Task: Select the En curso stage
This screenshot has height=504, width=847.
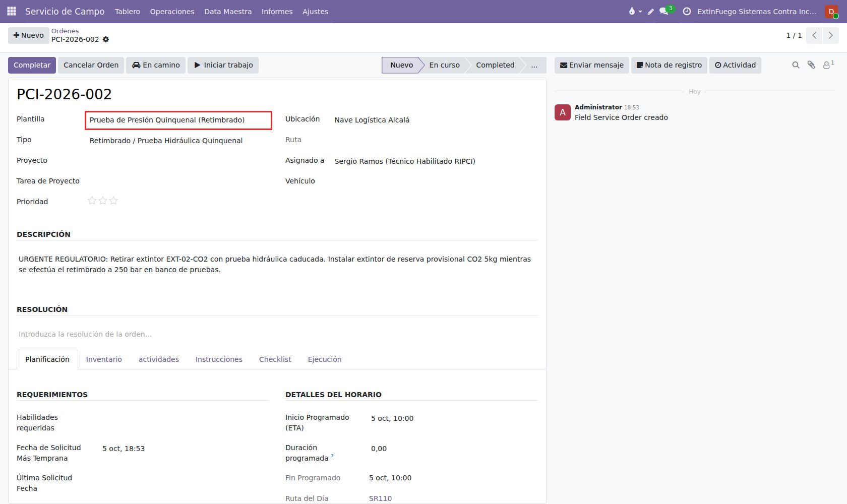Action: pyautogui.click(x=444, y=65)
